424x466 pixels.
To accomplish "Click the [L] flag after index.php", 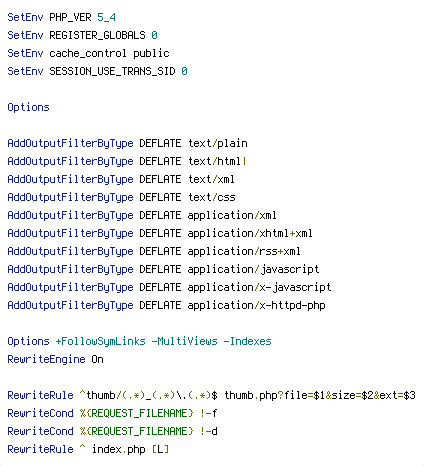I will tap(160, 449).
